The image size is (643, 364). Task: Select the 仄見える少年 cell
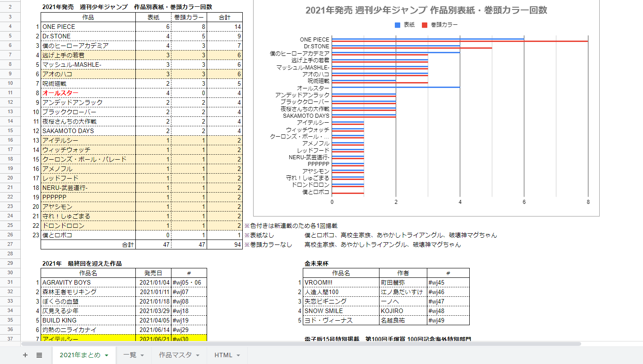[x=88, y=311]
